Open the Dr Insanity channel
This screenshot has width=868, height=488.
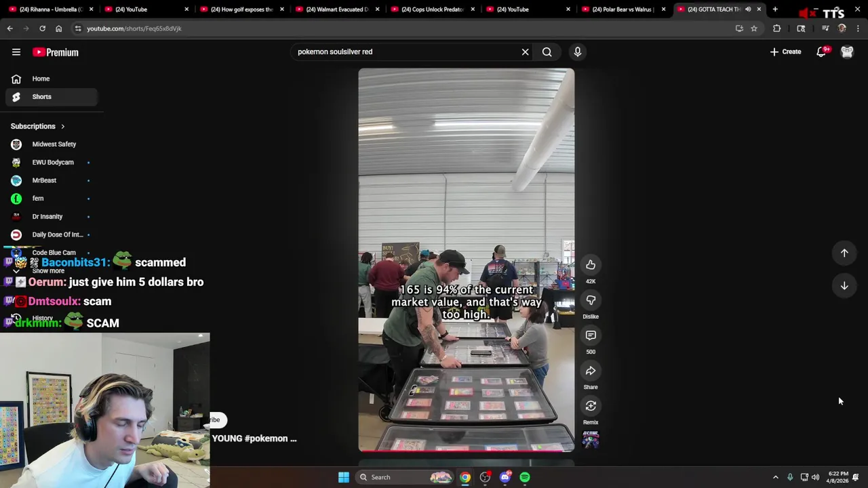point(51,216)
